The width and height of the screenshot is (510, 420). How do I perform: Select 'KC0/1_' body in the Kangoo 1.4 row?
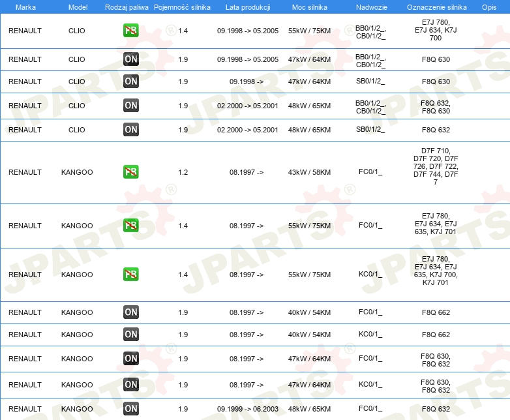pyautogui.click(x=370, y=275)
